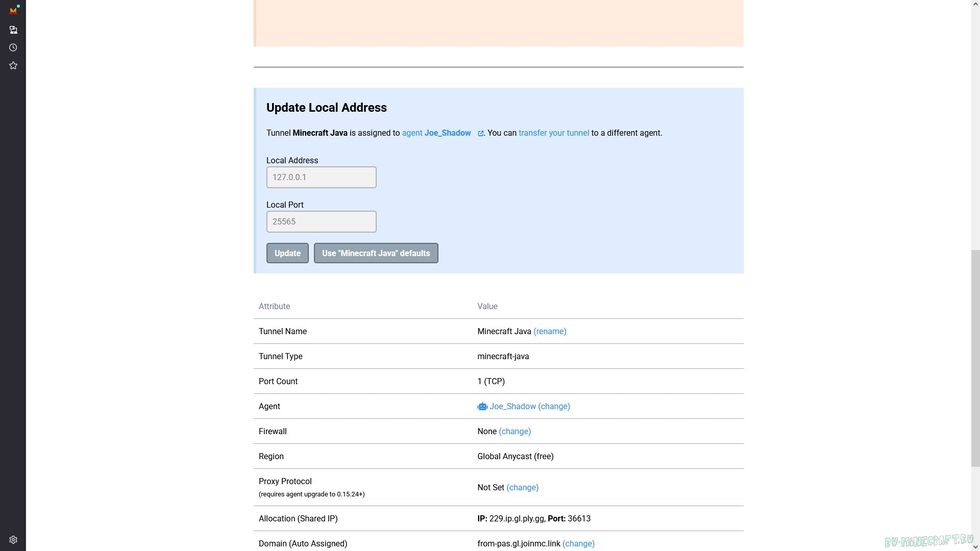Image resolution: width=980 pixels, height=551 pixels.
Task: Open settings gear in sidebar
Action: click(13, 540)
